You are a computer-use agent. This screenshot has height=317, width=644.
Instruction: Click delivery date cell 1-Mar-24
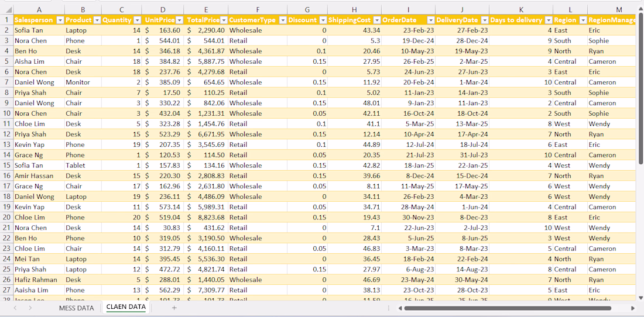[x=463, y=82]
